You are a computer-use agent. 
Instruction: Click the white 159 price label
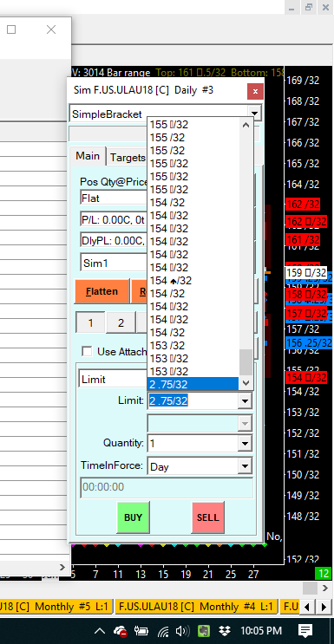(x=305, y=273)
